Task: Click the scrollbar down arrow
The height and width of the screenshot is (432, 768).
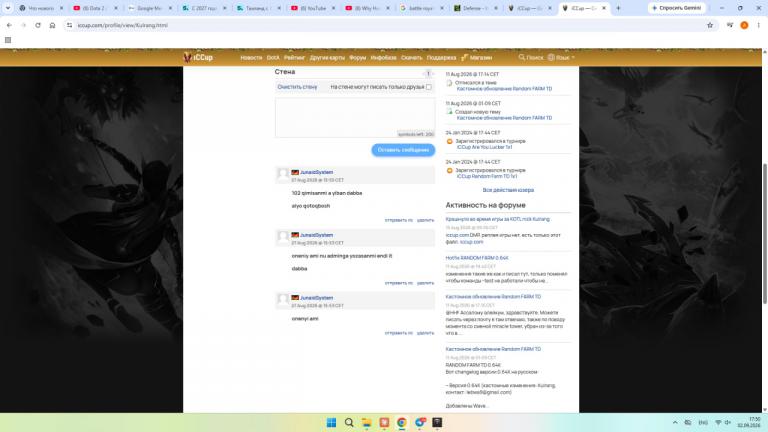Action: (764, 409)
